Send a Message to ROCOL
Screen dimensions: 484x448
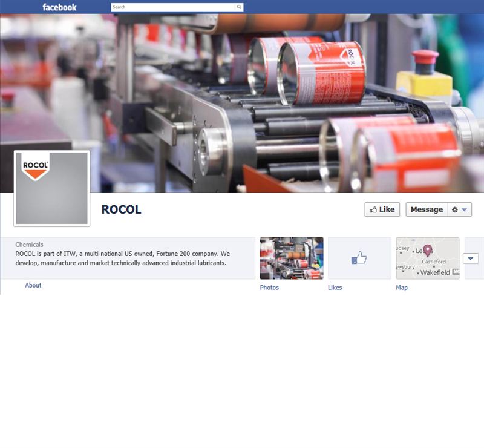(427, 209)
